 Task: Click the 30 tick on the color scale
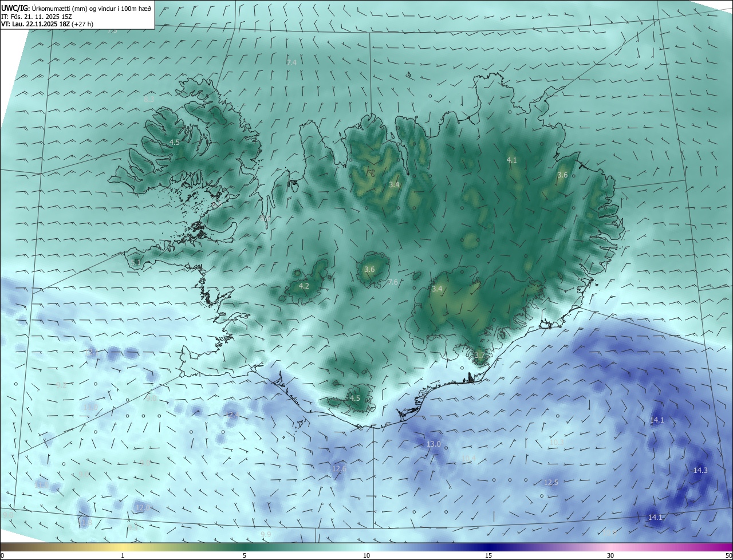point(610,555)
